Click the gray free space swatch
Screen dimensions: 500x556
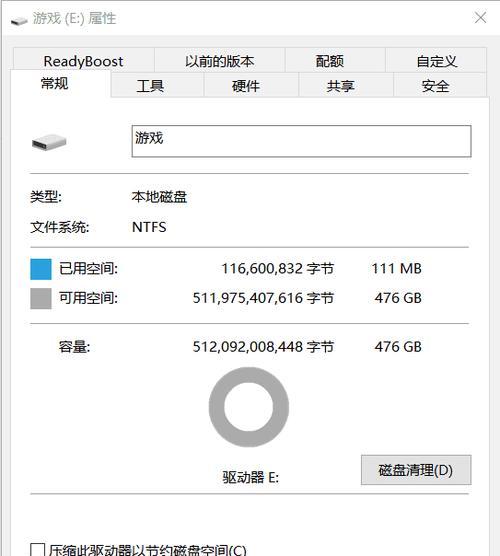[x=41, y=299]
